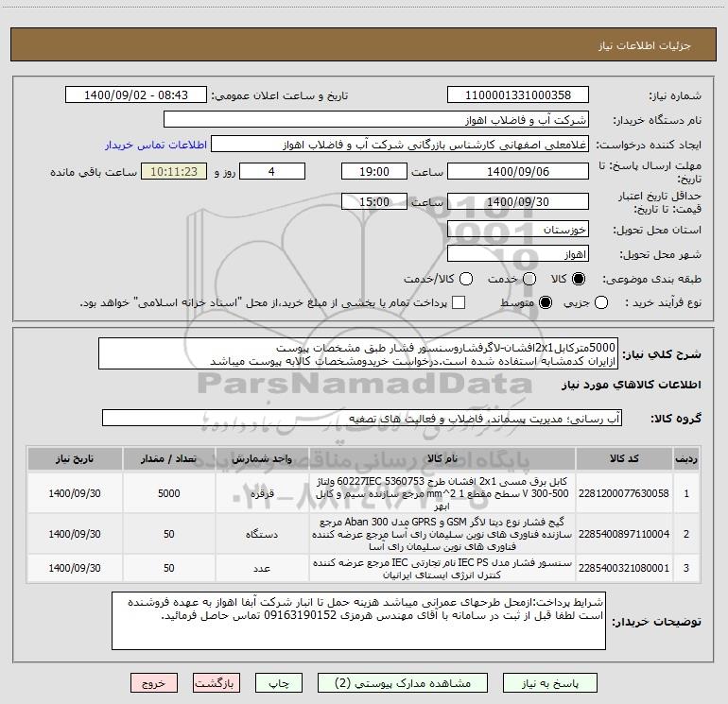Click the تعداد / مقدار column header
728x704 pixels.
(x=169, y=459)
